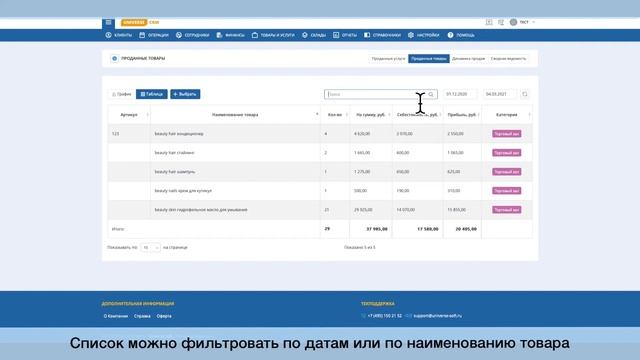Click the Universe CRM logo

140,22
